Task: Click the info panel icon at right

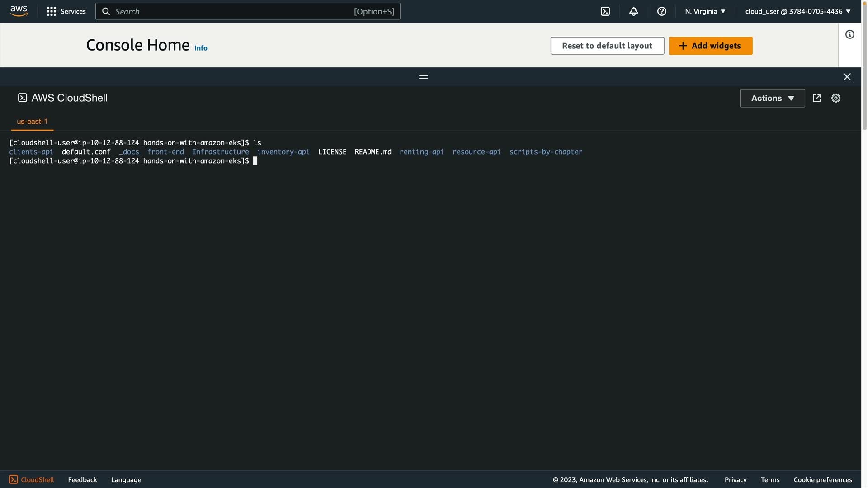Action: click(x=849, y=34)
